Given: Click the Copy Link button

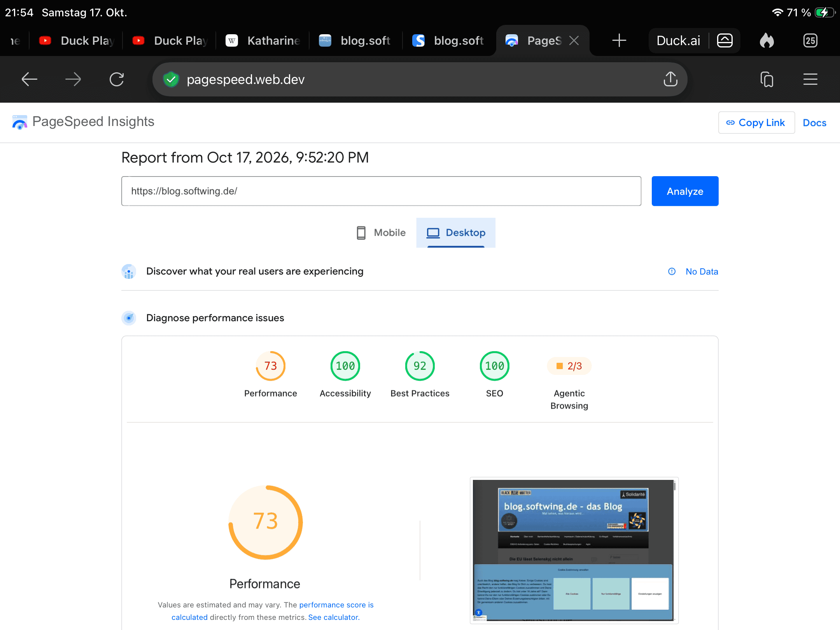Looking at the screenshot, I should [x=756, y=123].
